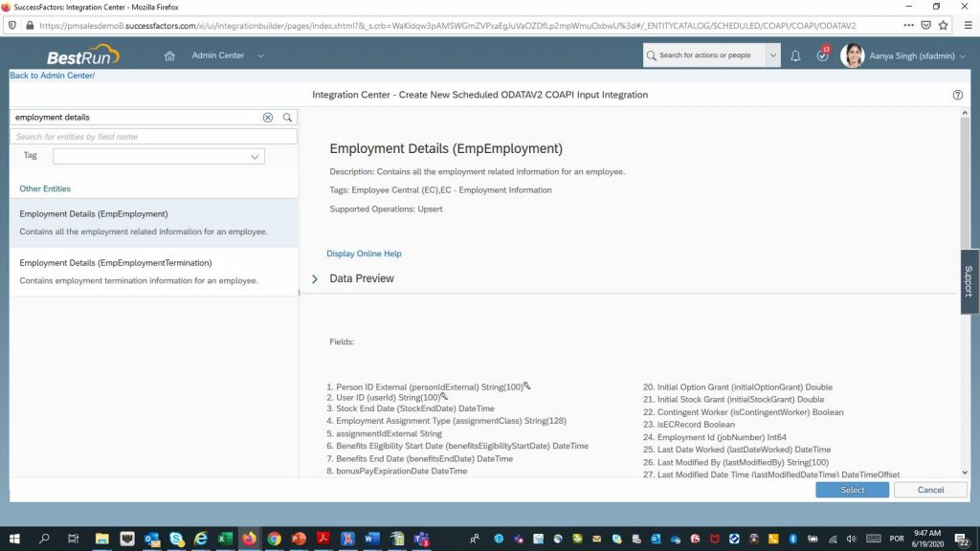This screenshot has height=551, width=980.
Task: Focus the 'Search for entities by field name' box
Action: click(x=154, y=136)
